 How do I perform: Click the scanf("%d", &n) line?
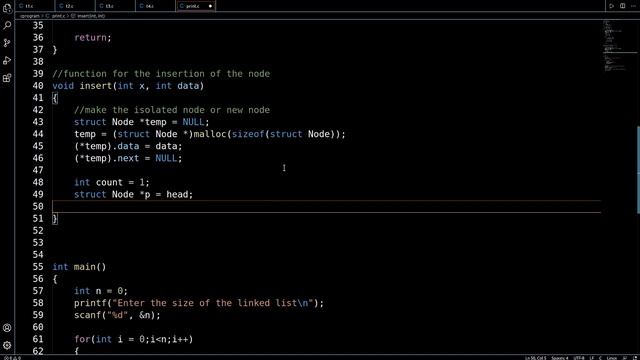117,315
